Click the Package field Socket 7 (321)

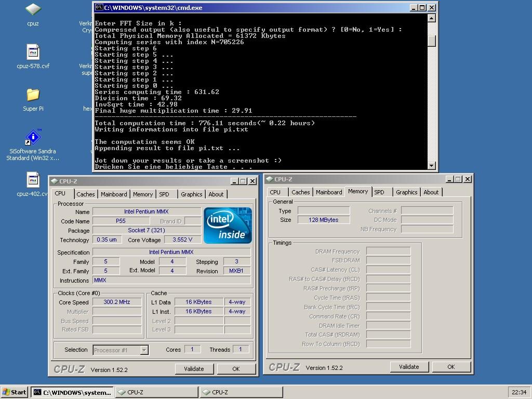pos(147,230)
